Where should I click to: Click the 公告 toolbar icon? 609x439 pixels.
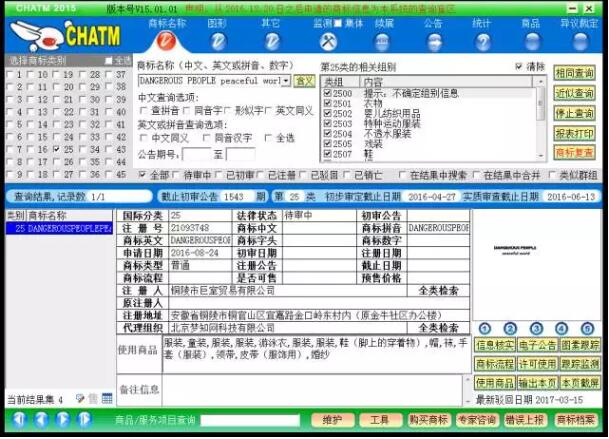[432, 41]
